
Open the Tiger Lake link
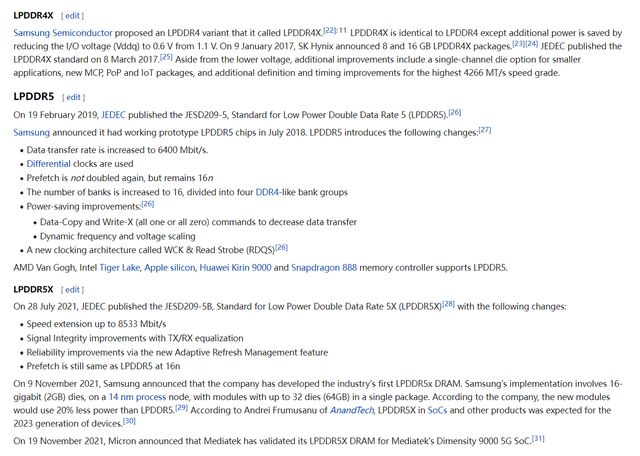pyautogui.click(x=120, y=267)
